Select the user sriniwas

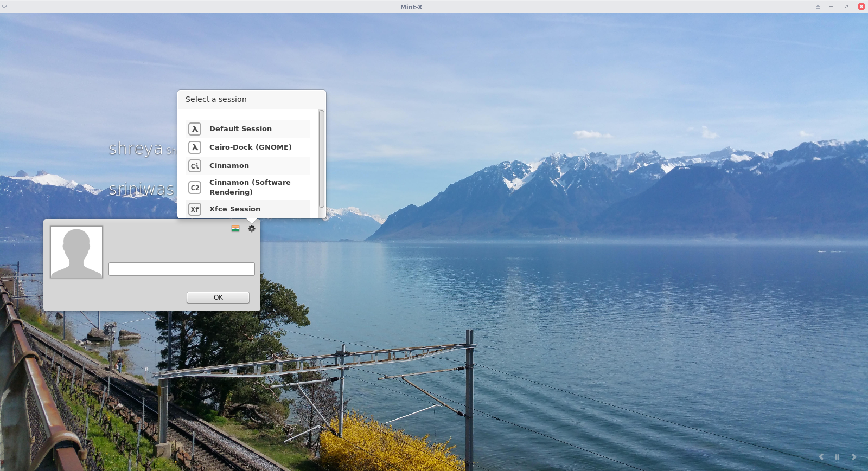[141, 189]
